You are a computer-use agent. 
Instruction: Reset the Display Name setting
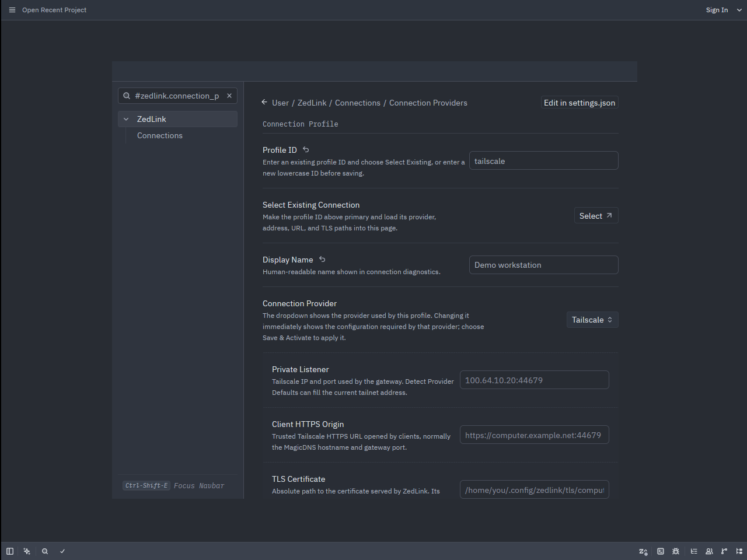point(322,259)
